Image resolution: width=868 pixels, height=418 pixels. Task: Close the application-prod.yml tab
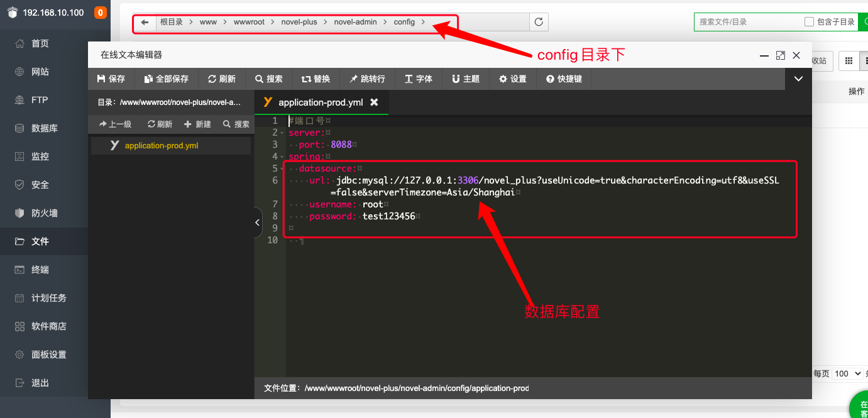click(x=374, y=102)
